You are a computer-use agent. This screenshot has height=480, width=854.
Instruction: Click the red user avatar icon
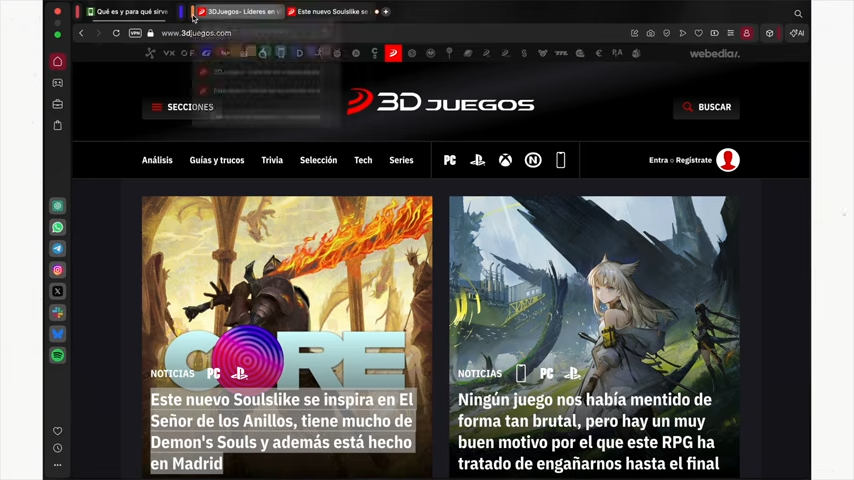point(728,160)
